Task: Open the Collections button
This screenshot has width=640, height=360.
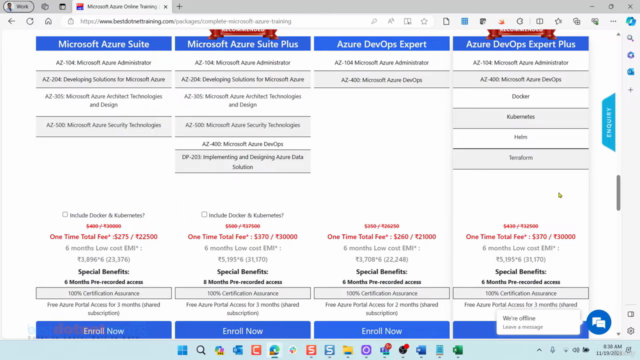Action: 576,21
